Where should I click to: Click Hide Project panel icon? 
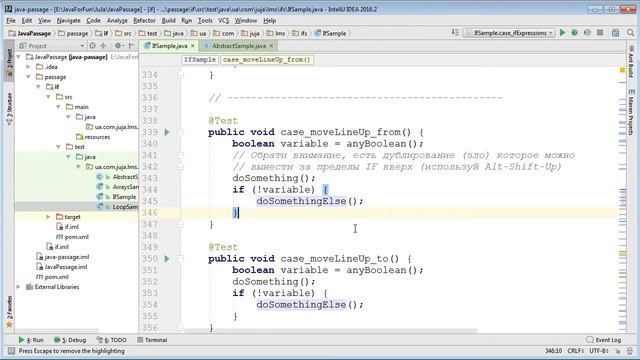click(x=131, y=46)
